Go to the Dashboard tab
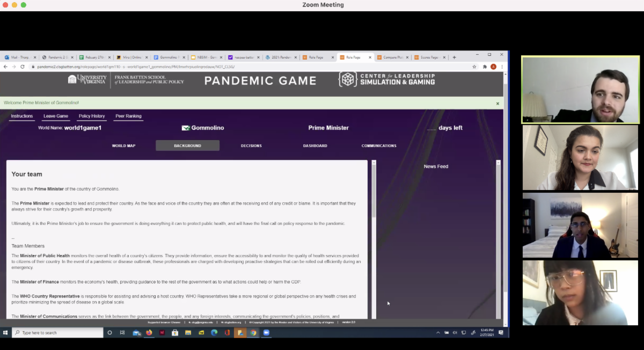The width and height of the screenshot is (644, 350). click(315, 145)
